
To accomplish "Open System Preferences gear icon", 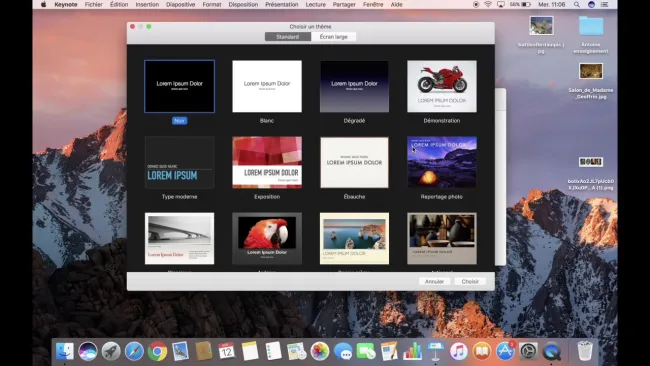I will point(528,351).
